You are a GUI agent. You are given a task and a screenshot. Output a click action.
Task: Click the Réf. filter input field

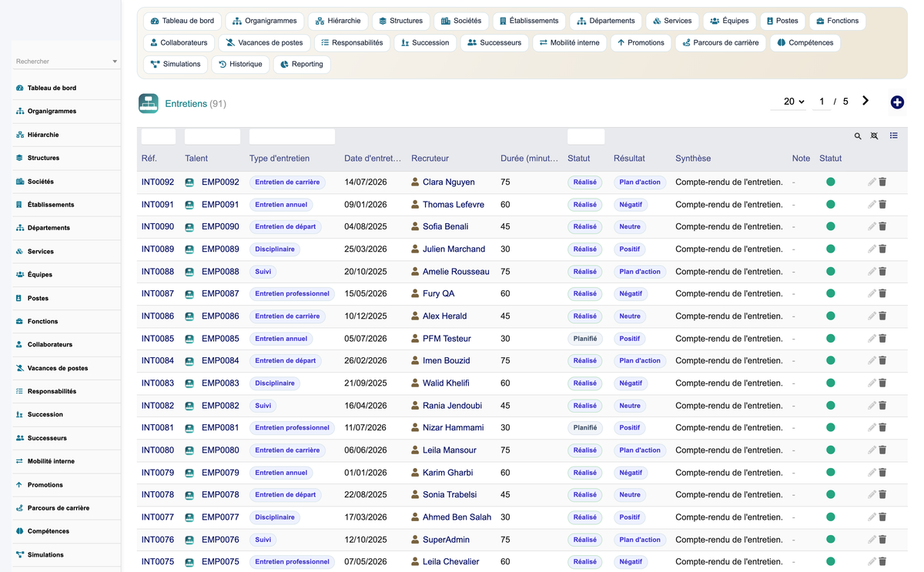click(159, 136)
